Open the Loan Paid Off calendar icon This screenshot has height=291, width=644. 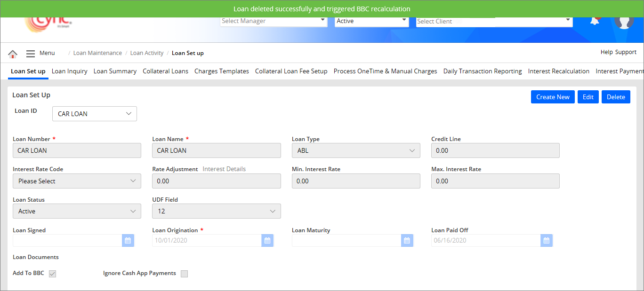pos(546,241)
